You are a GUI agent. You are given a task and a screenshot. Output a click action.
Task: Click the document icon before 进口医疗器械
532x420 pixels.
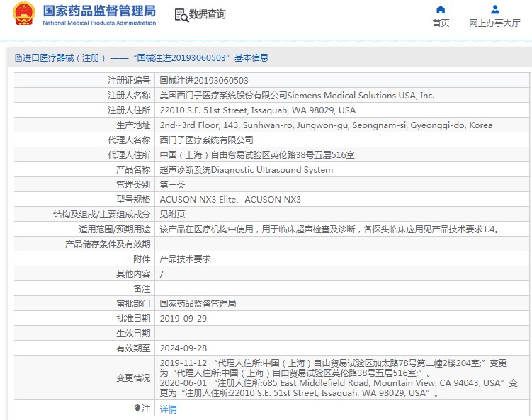pos(18,57)
